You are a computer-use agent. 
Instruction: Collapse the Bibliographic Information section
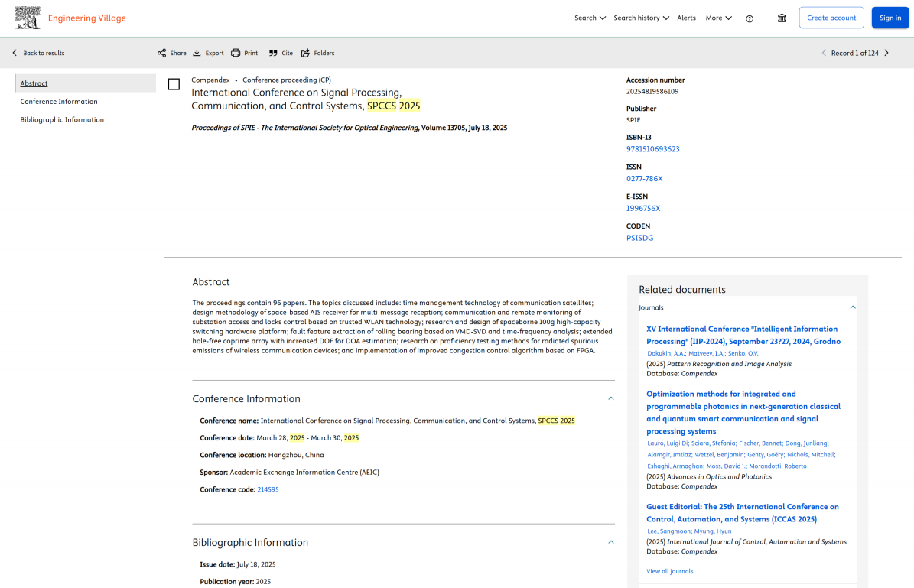611,542
